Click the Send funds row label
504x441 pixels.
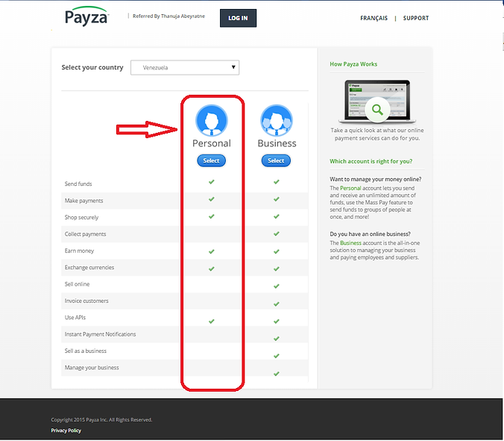78,184
